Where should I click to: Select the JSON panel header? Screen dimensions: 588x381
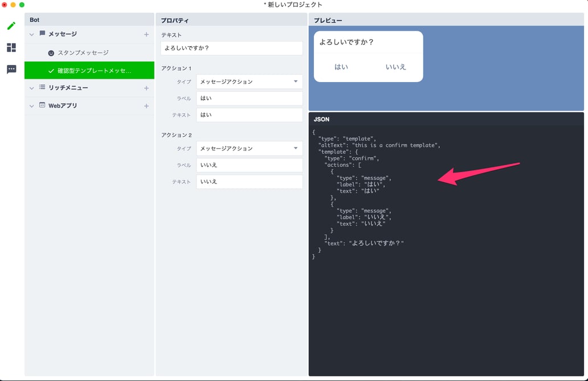(x=322, y=119)
